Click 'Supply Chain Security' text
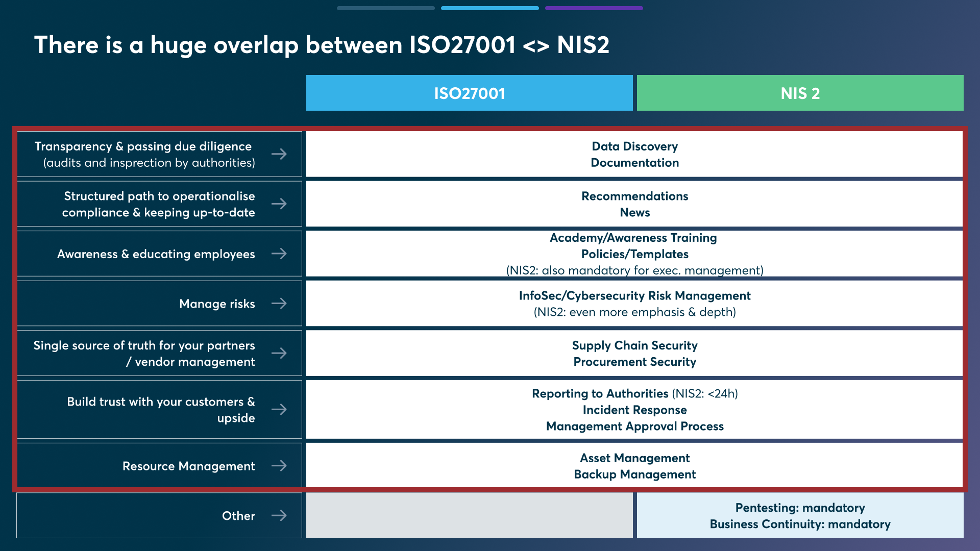Screen dimensions: 980x551 click(x=635, y=345)
